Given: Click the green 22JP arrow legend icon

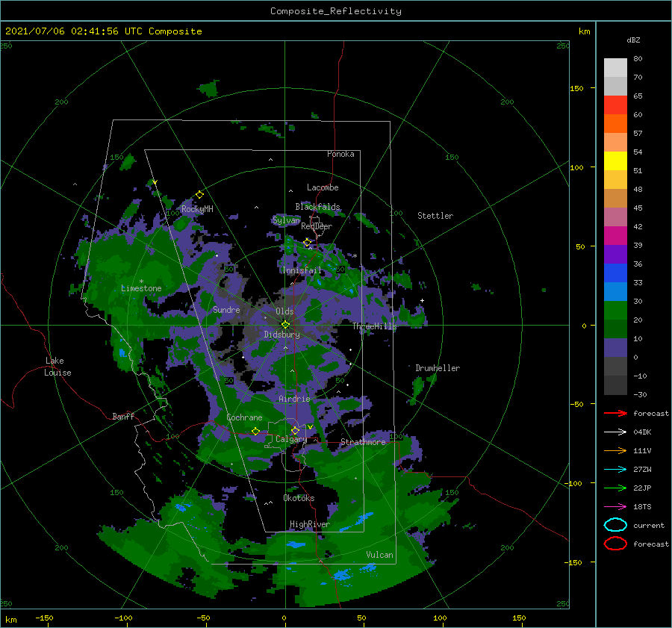Looking at the screenshot, I should coord(615,488).
